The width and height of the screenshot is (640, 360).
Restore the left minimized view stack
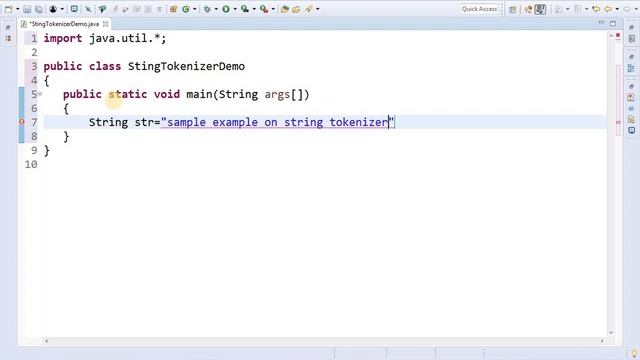tap(8, 27)
